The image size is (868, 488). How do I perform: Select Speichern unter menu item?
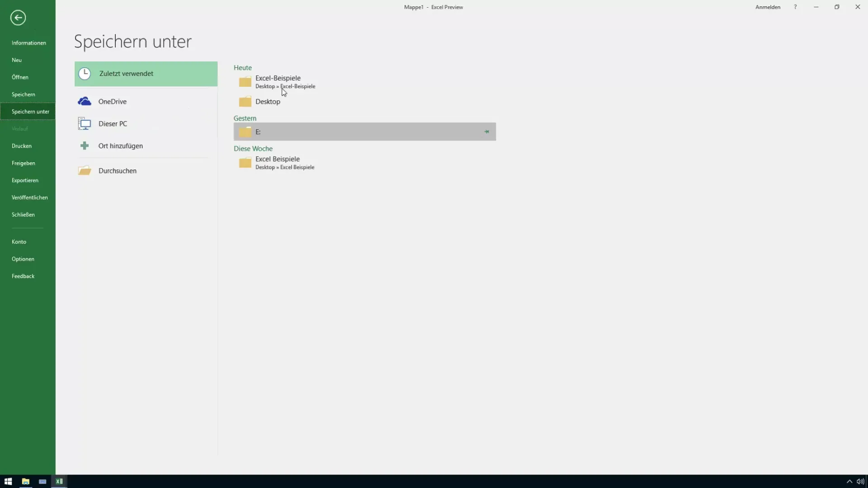click(30, 112)
